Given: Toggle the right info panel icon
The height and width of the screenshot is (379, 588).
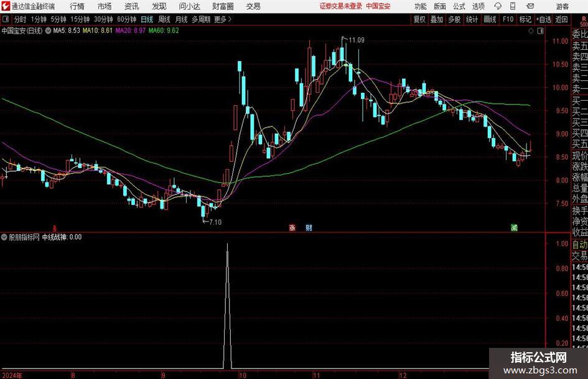Looking at the screenshot, I should point(540,31).
